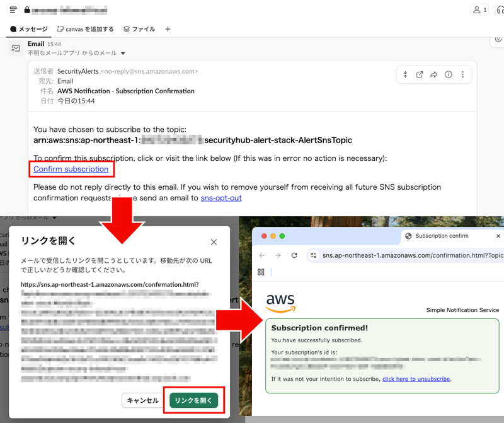Collapse the email with the collapse icon
Screen dimensions: 504x423
pos(405,74)
